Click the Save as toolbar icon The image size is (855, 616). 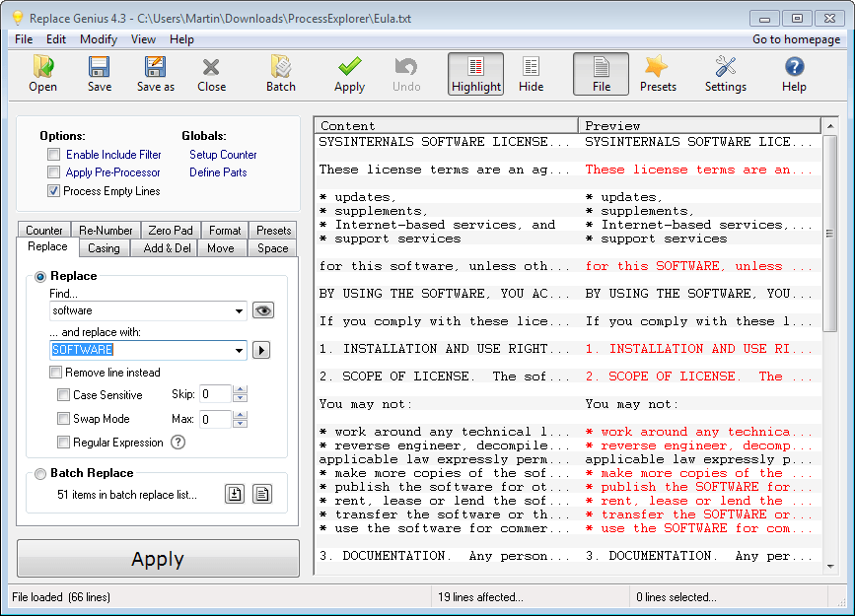tap(156, 74)
